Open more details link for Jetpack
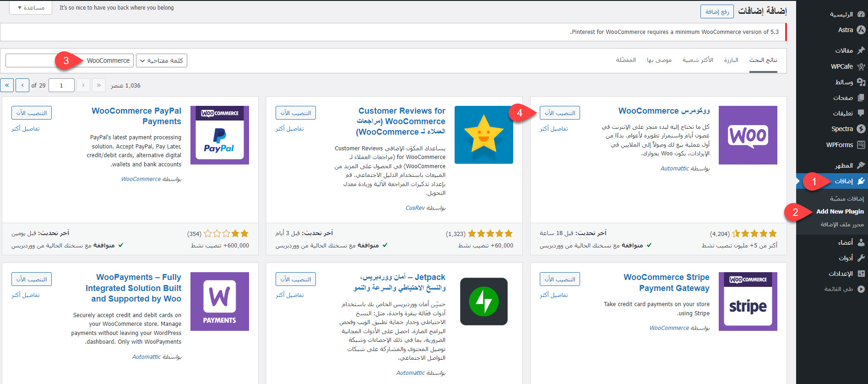 289,295
